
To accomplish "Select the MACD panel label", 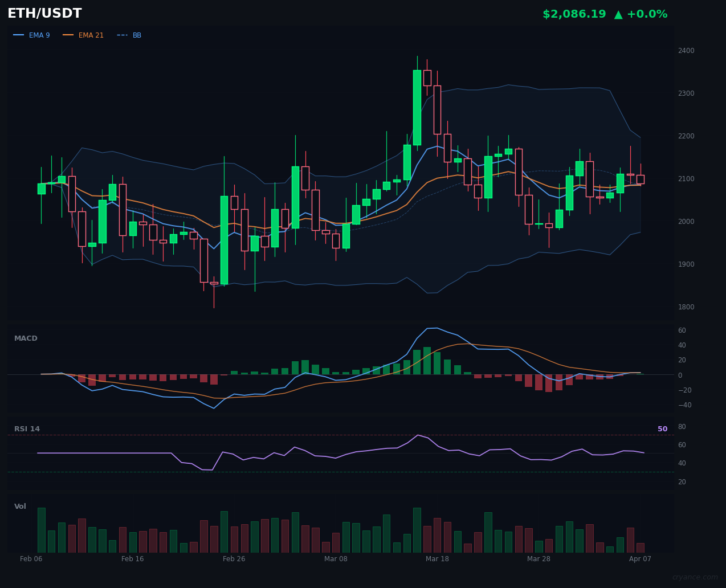I will click(x=26, y=338).
